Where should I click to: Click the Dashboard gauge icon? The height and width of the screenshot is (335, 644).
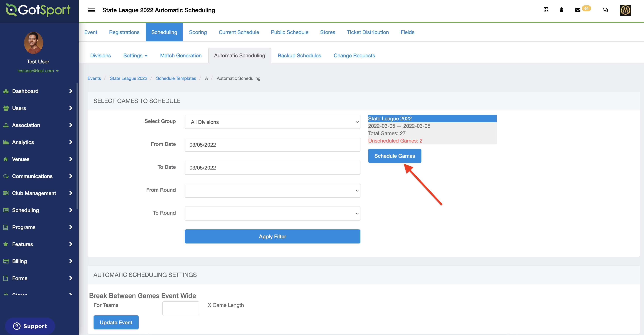6,91
